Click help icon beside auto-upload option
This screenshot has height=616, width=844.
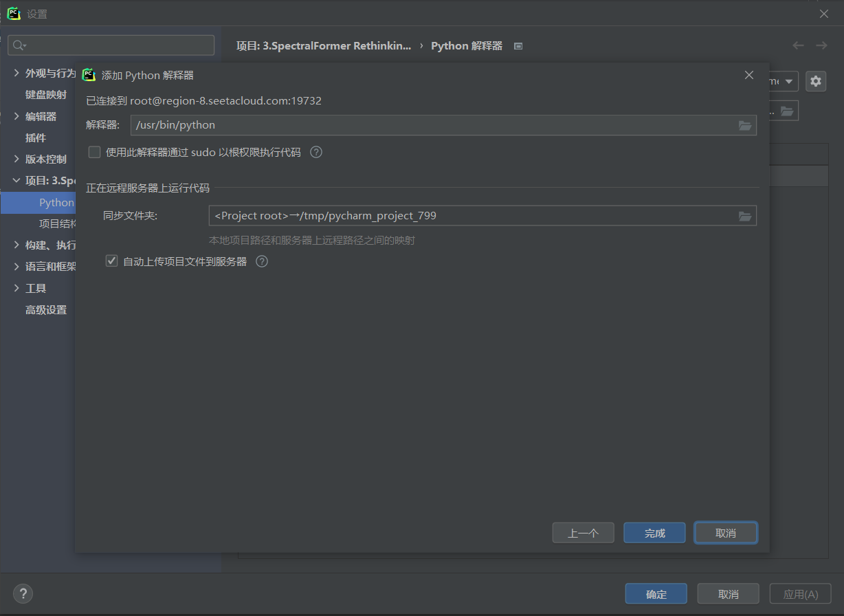[x=262, y=261]
